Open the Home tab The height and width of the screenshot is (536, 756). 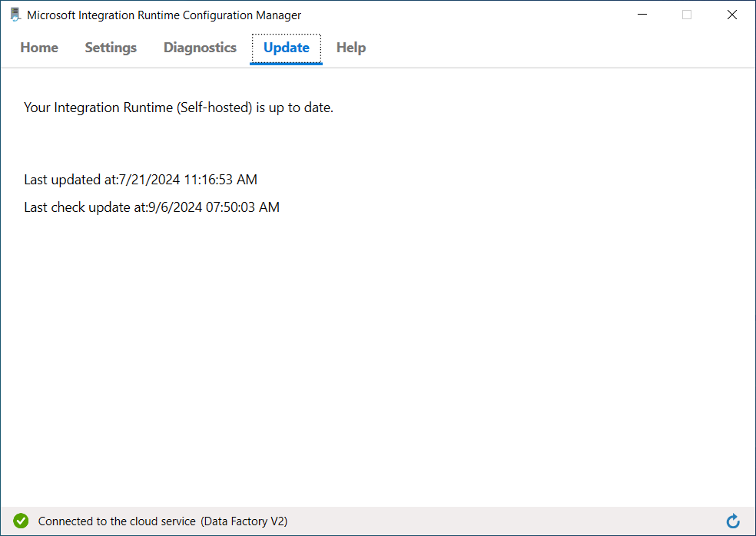[39, 48]
